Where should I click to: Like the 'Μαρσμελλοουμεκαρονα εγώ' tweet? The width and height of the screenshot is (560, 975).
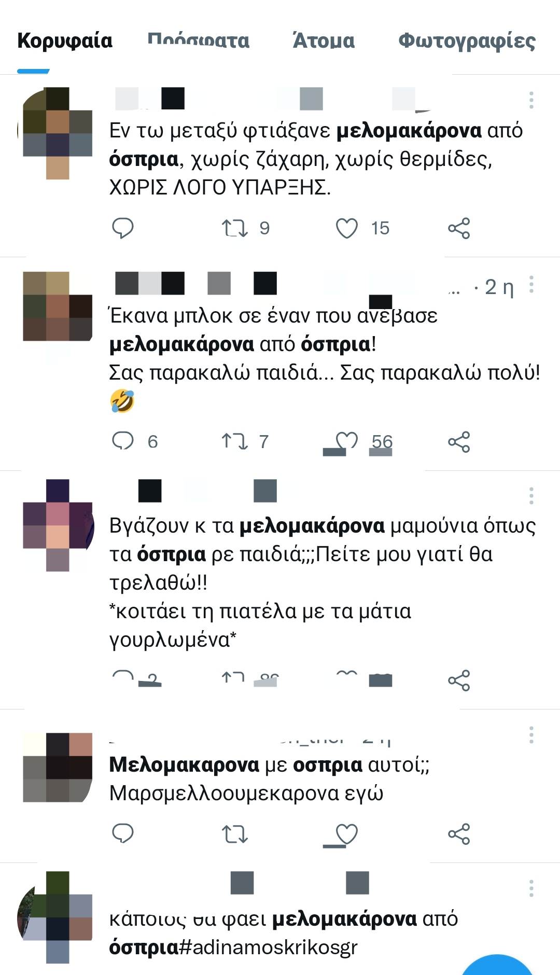point(347,834)
